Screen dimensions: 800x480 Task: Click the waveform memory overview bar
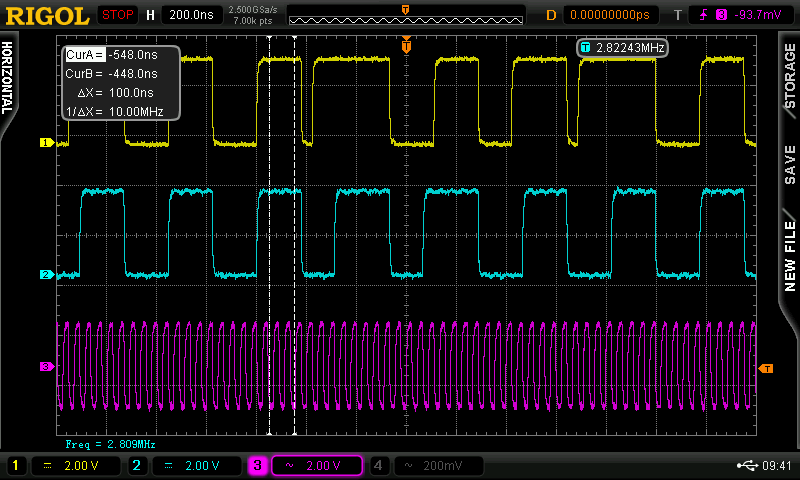tap(406, 20)
